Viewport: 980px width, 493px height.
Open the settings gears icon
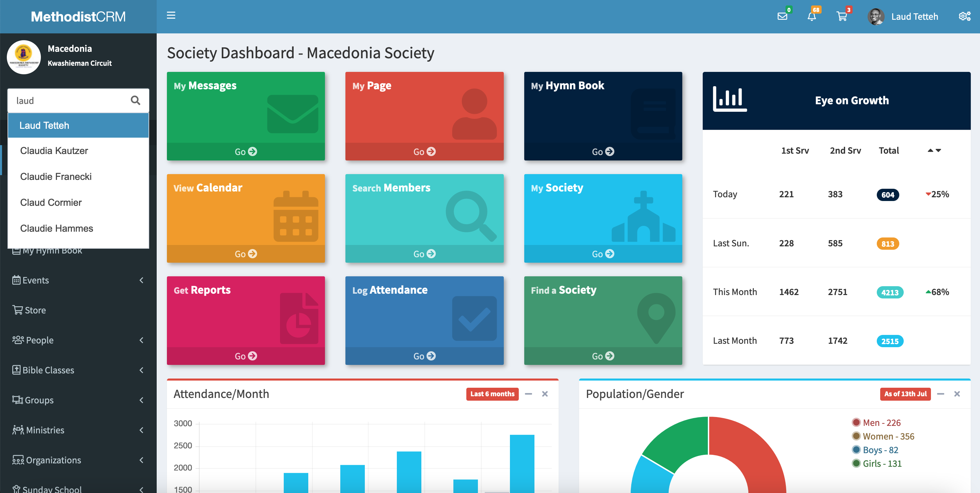(x=964, y=16)
